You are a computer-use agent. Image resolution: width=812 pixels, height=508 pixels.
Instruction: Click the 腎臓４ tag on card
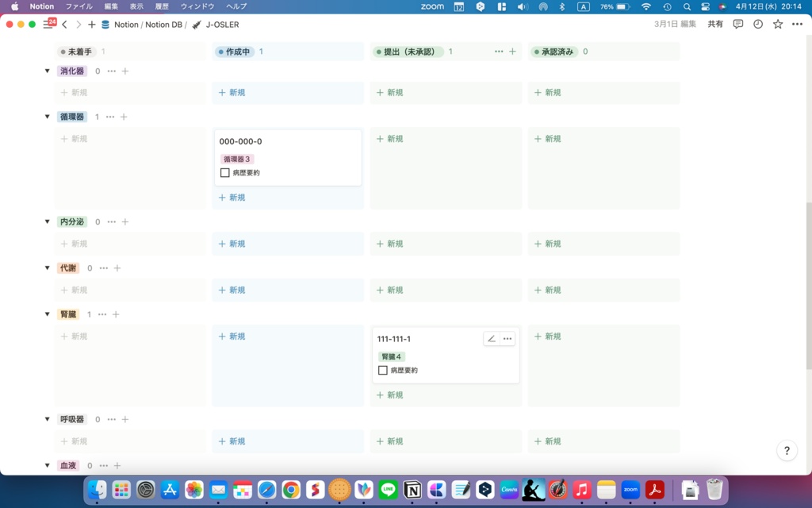391,356
